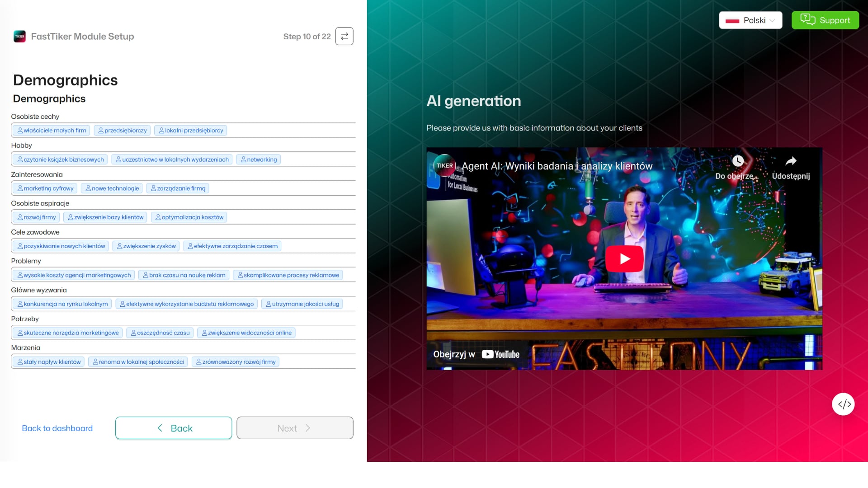Select the nowe technologie tag

pos(112,188)
